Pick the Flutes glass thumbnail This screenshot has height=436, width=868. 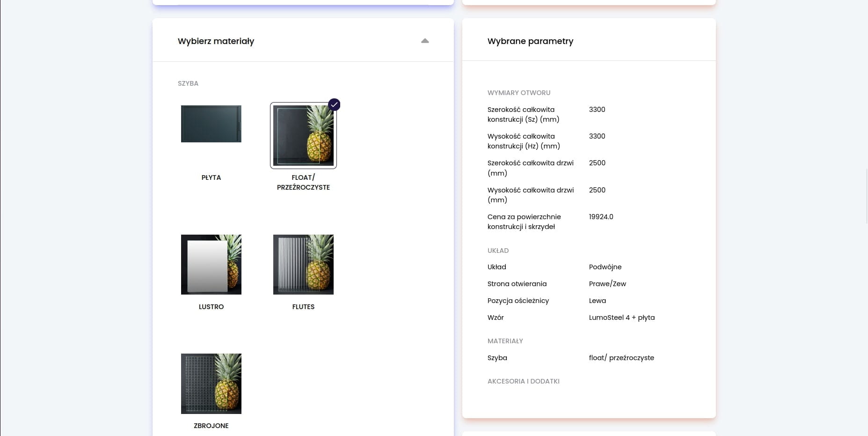point(303,264)
